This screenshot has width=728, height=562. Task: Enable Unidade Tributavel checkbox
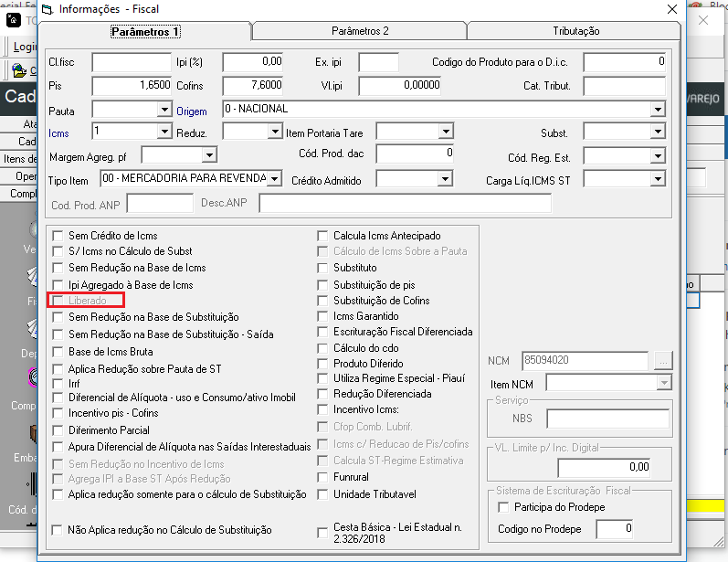click(x=322, y=494)
